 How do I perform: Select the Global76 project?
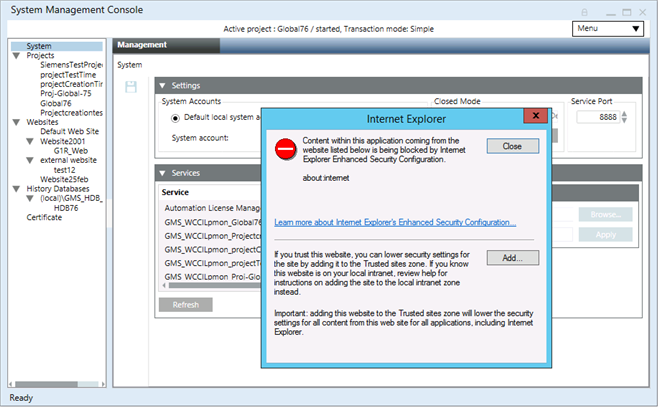click(55, 102)
